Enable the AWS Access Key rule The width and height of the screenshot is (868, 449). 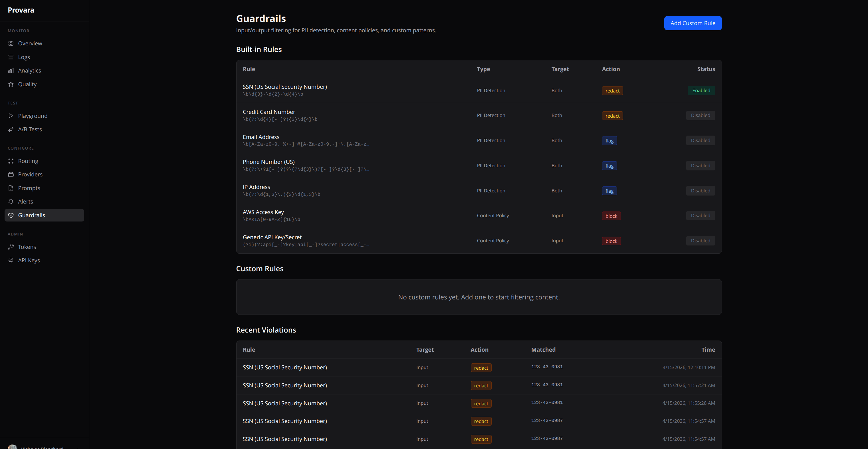pyautogui.click(x=700, y=216)
